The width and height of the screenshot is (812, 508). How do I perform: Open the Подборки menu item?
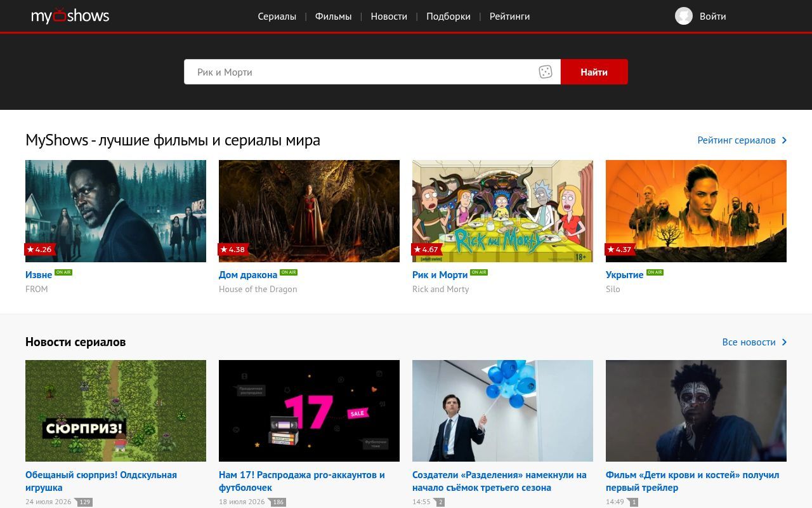tap(449, 17)
